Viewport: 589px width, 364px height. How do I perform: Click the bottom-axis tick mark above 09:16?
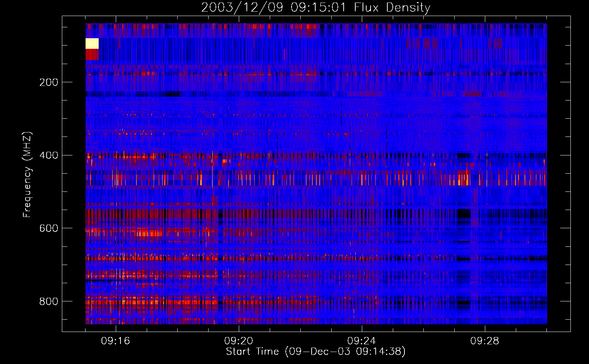pyautogui.click(x=116, y=329)
